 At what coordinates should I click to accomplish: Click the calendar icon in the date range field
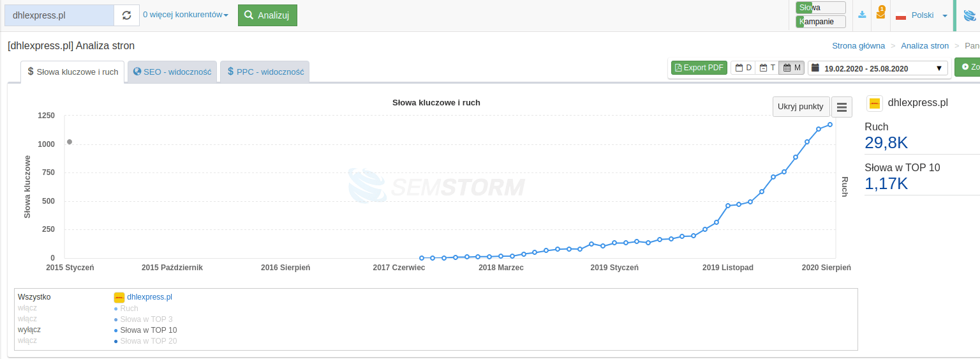[x=815, y=68]
